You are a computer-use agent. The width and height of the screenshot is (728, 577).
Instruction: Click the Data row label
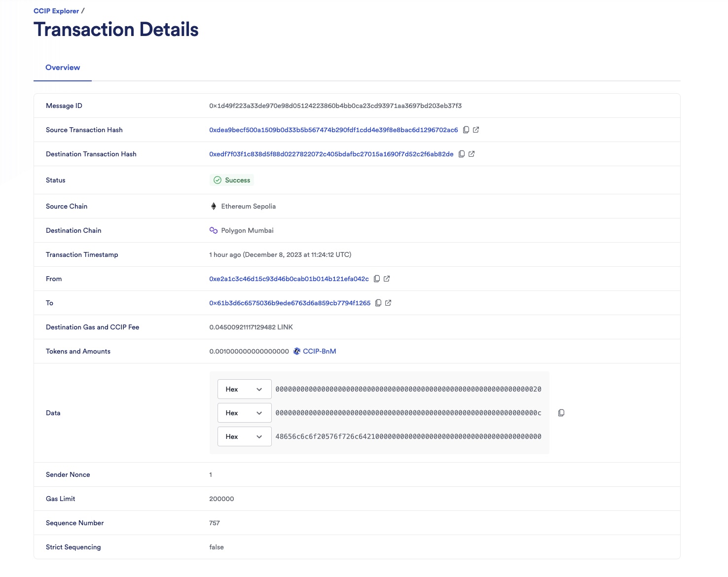(x=53, y=413)
